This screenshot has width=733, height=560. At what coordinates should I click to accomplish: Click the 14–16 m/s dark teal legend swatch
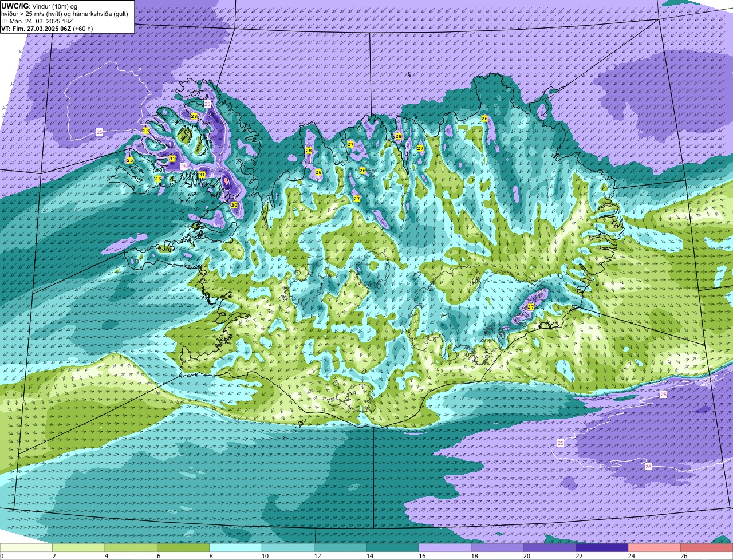393,548
